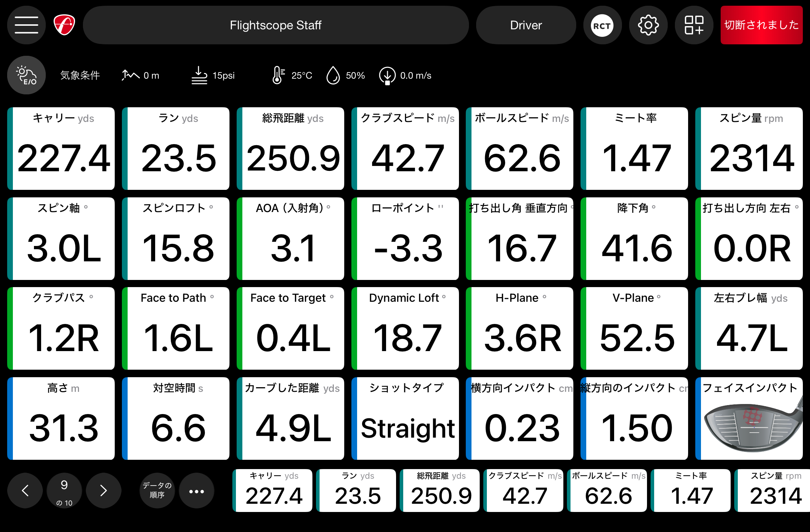
Task: Open the hamburger menu
Action: 26,25
